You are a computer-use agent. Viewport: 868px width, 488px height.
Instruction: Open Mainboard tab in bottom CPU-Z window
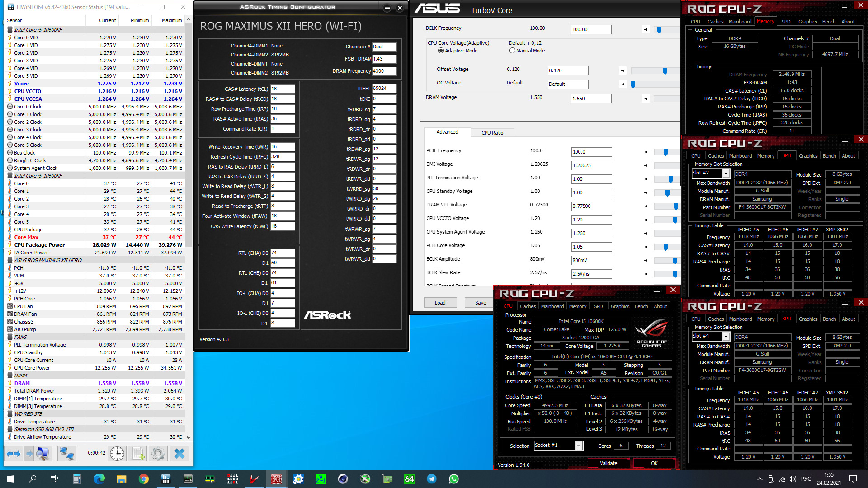point(552,306)
